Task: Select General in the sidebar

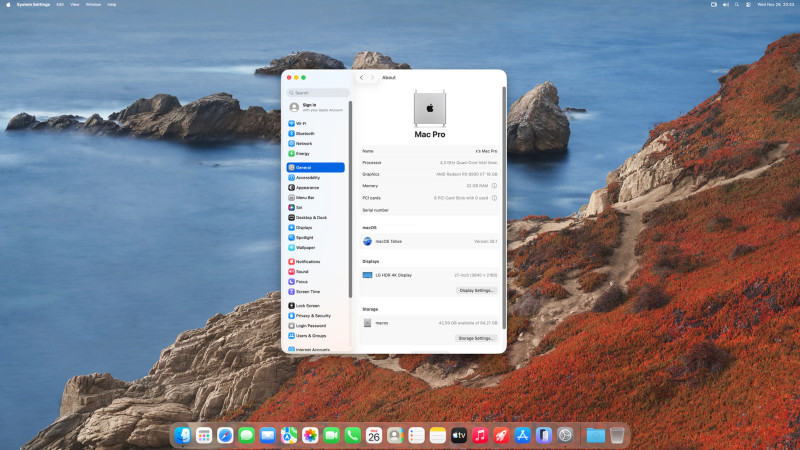Action: 315,167
